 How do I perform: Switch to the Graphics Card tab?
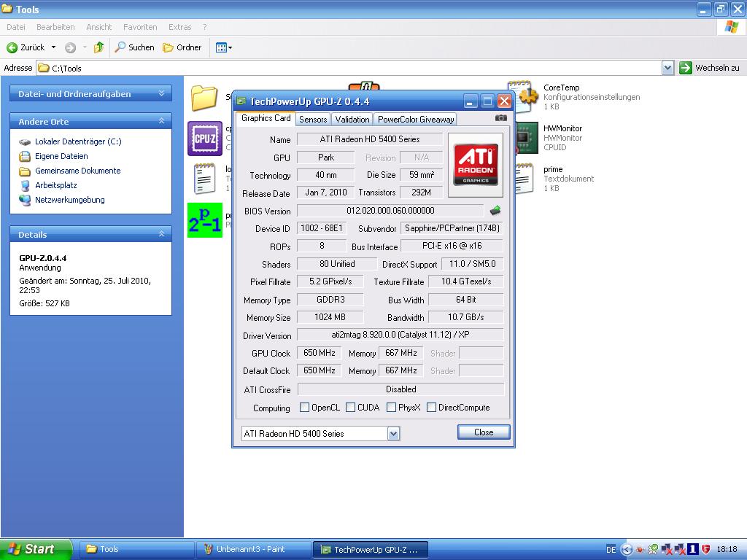coord(266,118)
